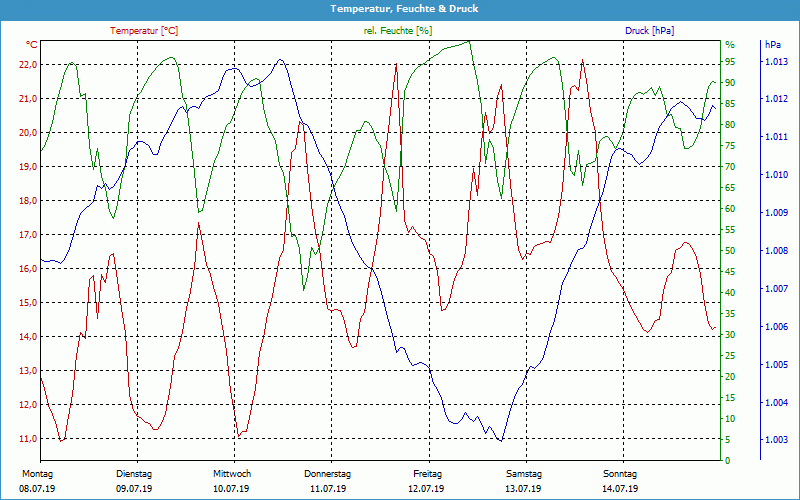This screenshot has height=500, width=800.
Task: Click the 'Montag' day label
Action: coord(38,474)
